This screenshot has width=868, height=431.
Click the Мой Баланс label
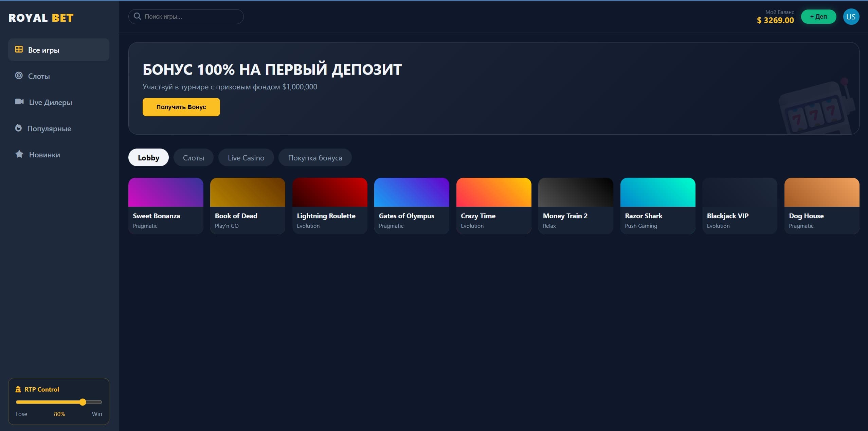780,12
